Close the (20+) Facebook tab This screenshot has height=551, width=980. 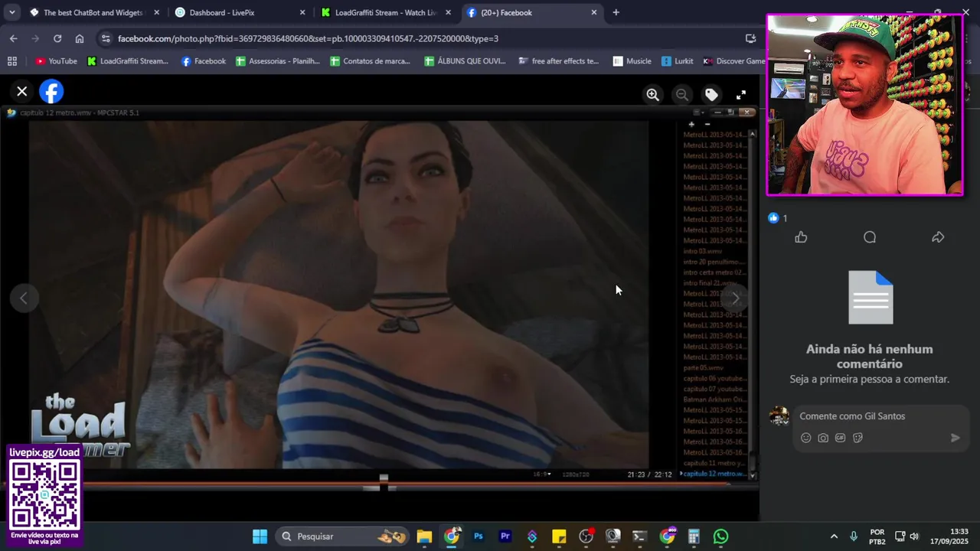pyautogui.click(x=593, y=12)
